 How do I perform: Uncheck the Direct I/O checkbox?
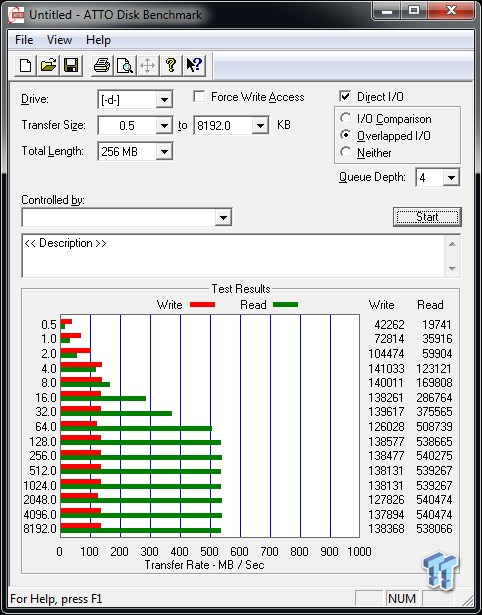click(x=345, y=96)
